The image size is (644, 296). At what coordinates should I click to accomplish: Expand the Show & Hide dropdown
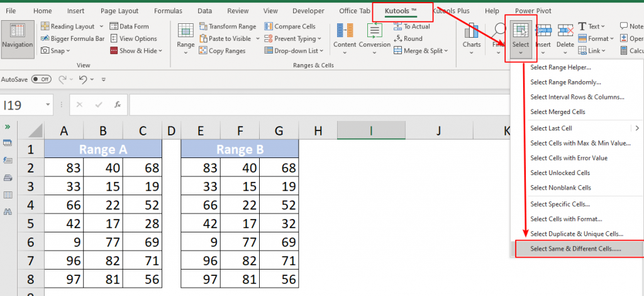(162, 51)
